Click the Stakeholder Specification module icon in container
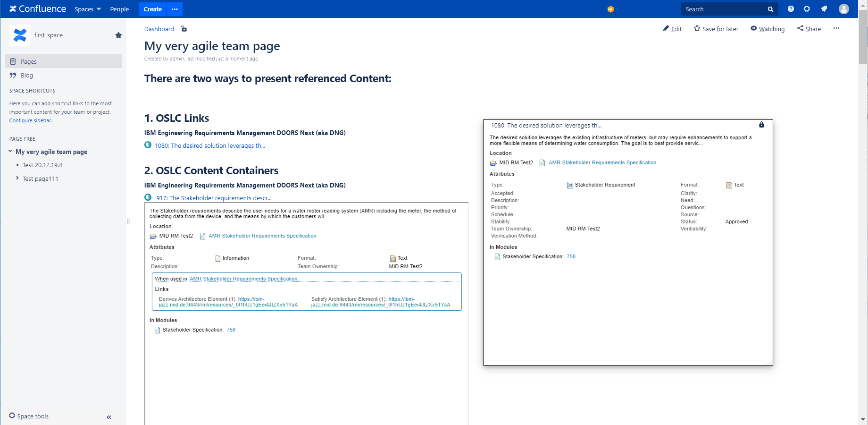868x425 pixels. click(157, 330)
